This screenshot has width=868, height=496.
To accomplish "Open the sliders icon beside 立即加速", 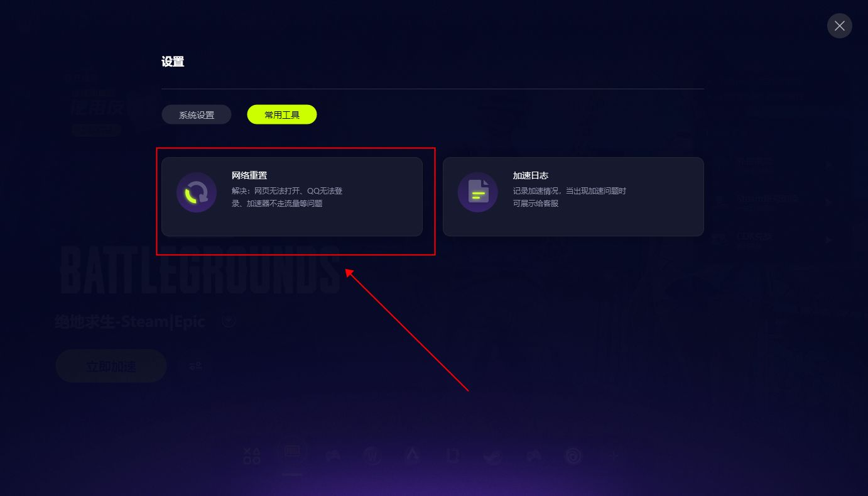I will click(x=196, y=365).
